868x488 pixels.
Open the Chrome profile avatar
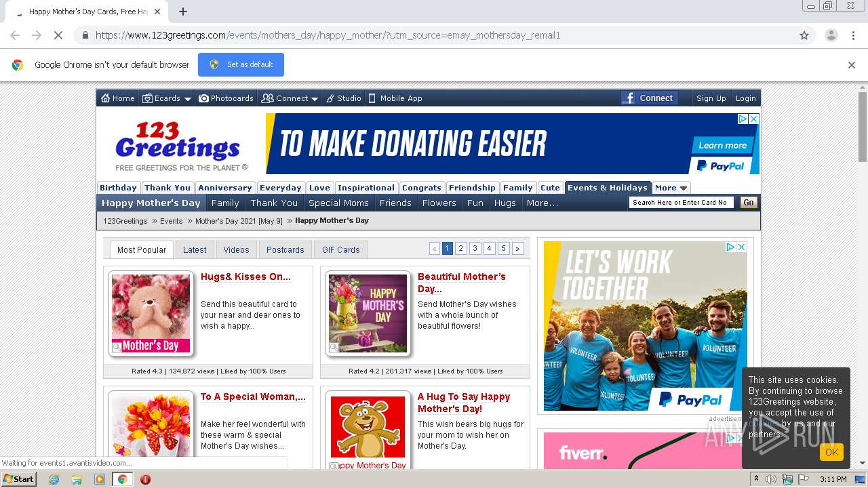click(x=831, y=35)
